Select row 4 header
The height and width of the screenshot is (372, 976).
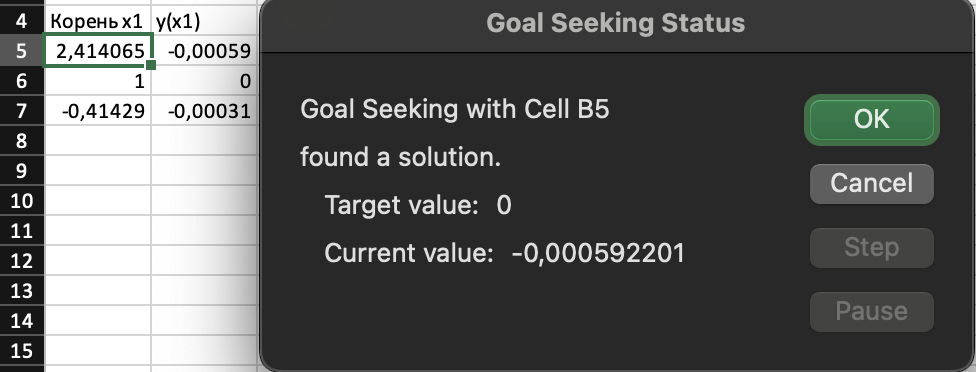22,21
